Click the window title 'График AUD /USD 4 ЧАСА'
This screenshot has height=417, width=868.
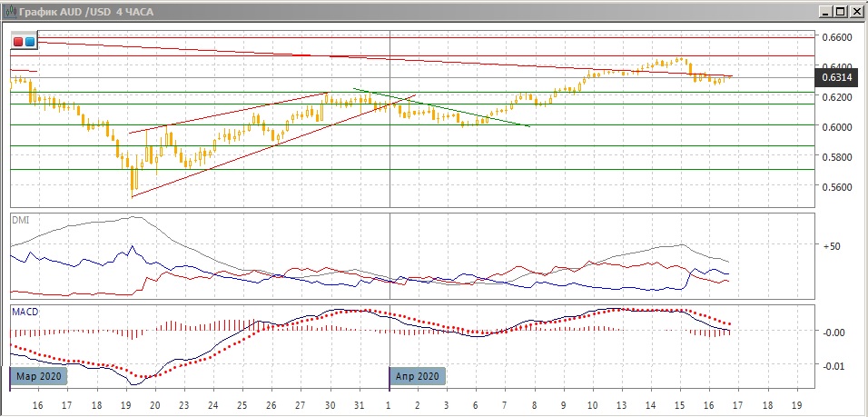coord(86,12)
